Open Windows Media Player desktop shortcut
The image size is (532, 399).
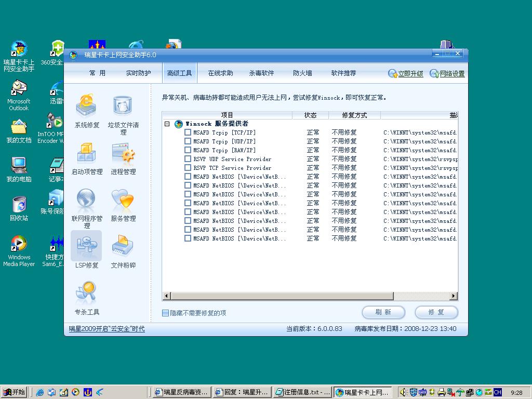pyautogui.click(x=19, y=251)
